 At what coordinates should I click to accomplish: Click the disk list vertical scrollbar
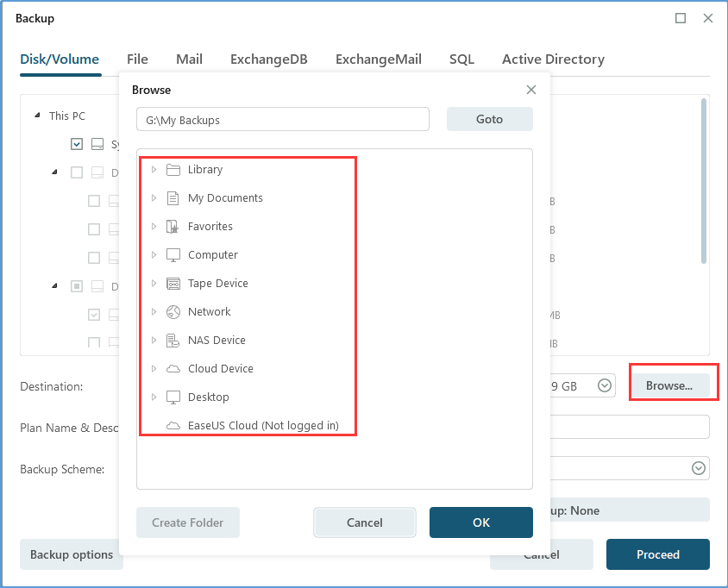(704, 181)
